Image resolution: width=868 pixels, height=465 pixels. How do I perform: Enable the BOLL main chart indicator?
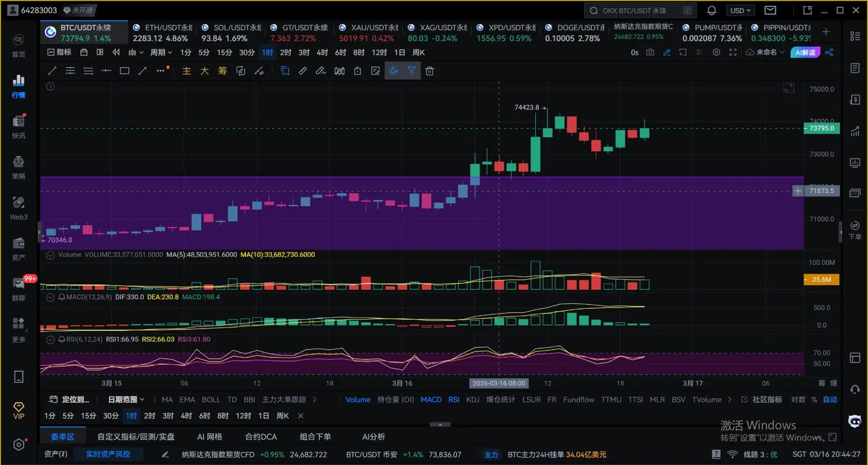pos(211,399)
